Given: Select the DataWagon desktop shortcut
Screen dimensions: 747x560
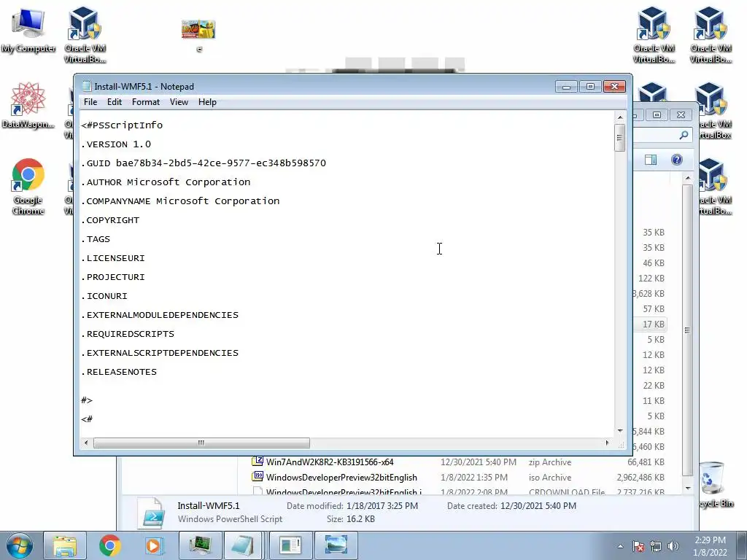Looking at the screenshot, I should tap(28, 106).
